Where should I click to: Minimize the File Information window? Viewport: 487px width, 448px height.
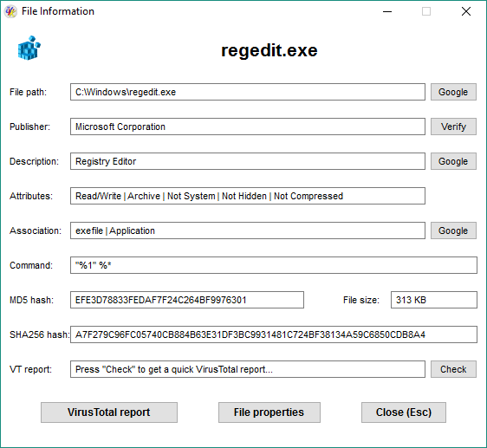(x=387, y=11)
